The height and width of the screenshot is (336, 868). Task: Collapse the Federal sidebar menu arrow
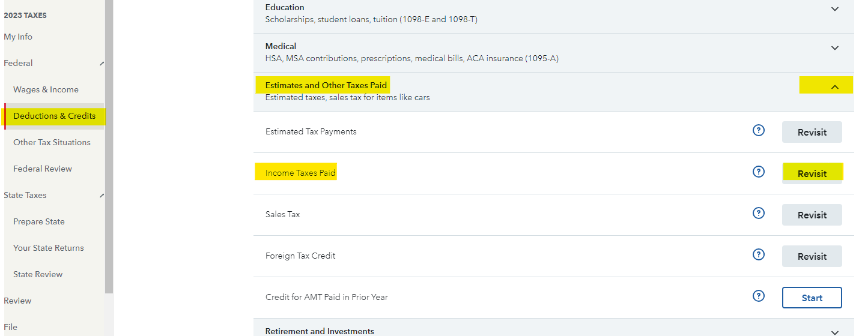(102, 64)
